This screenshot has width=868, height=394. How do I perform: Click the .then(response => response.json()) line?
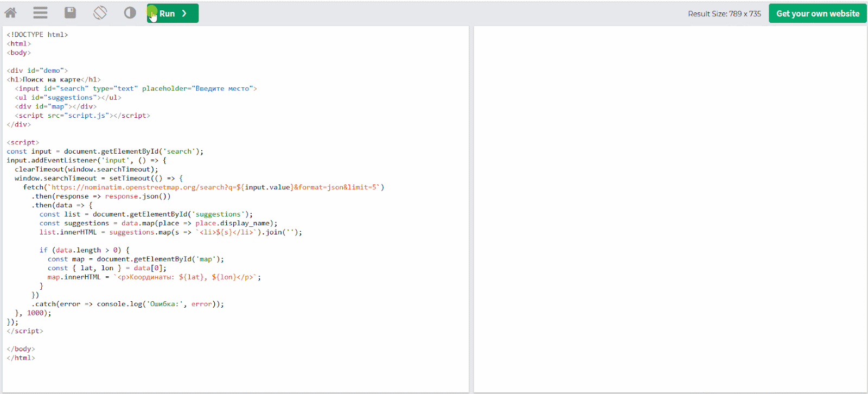tap(101, 196)
